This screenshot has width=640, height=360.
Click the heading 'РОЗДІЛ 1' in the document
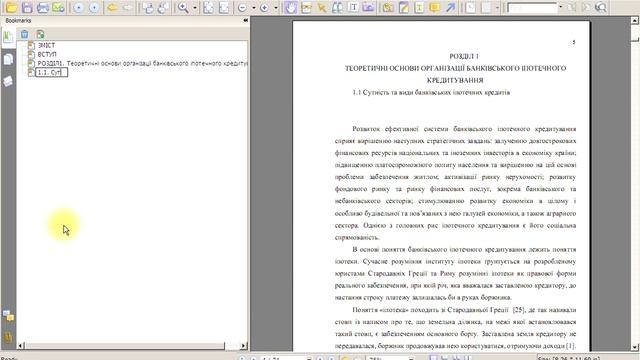click(x=464, y=56)
